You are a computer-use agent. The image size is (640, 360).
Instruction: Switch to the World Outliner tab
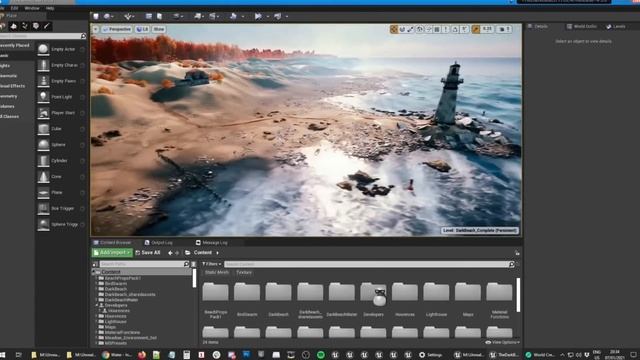(582, 27)
